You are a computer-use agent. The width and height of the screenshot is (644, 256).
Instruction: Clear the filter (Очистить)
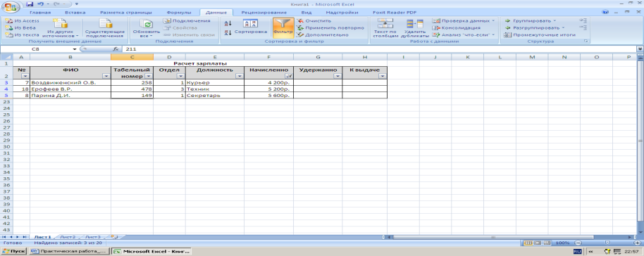[x=314, y=20]
